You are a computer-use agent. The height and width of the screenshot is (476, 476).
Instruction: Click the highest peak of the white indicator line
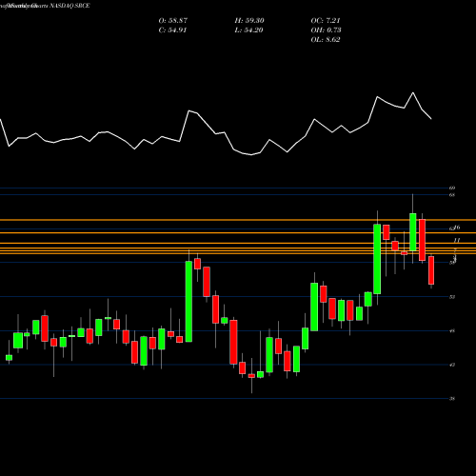(x=413, y=92)
